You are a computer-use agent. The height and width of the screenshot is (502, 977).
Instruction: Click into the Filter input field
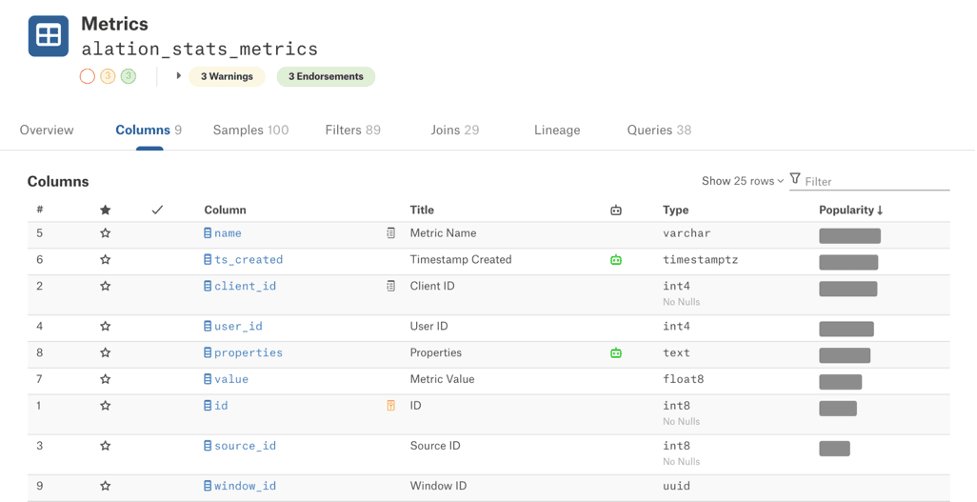[x=875, y=181]
